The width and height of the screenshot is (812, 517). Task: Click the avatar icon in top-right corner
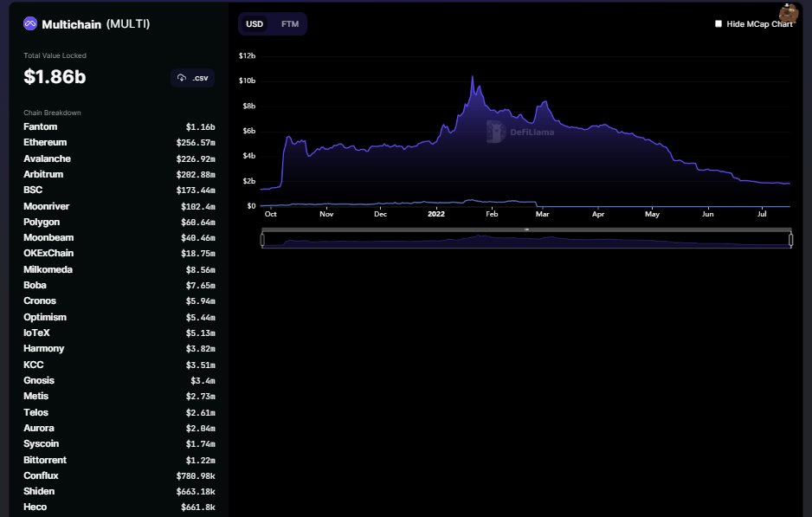point(789,13)
